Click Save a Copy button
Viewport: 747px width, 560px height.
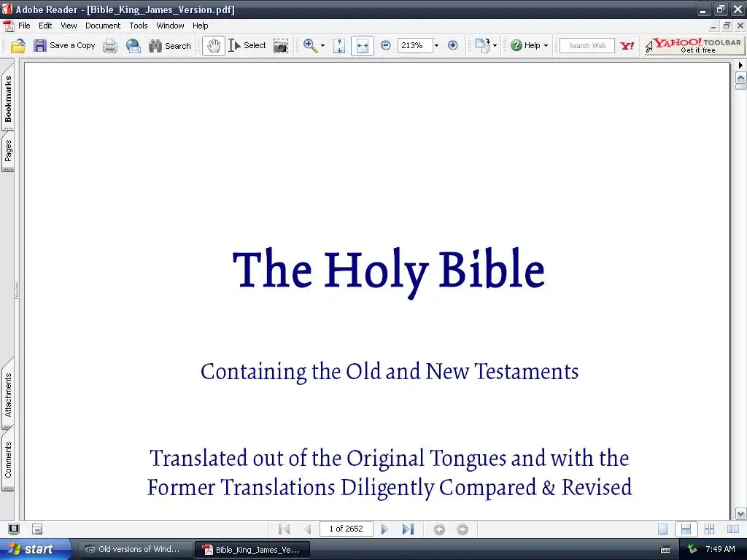pyautogui.click(x=64, y=46)
